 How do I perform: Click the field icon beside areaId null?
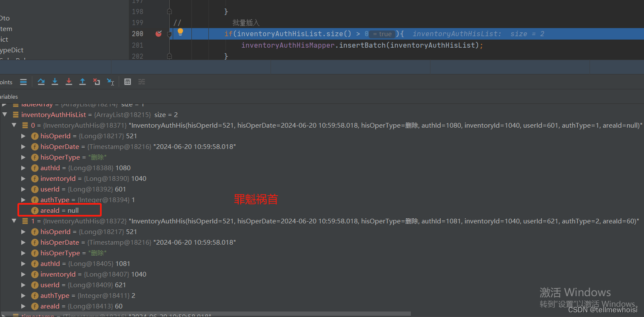tap(34, 210)
